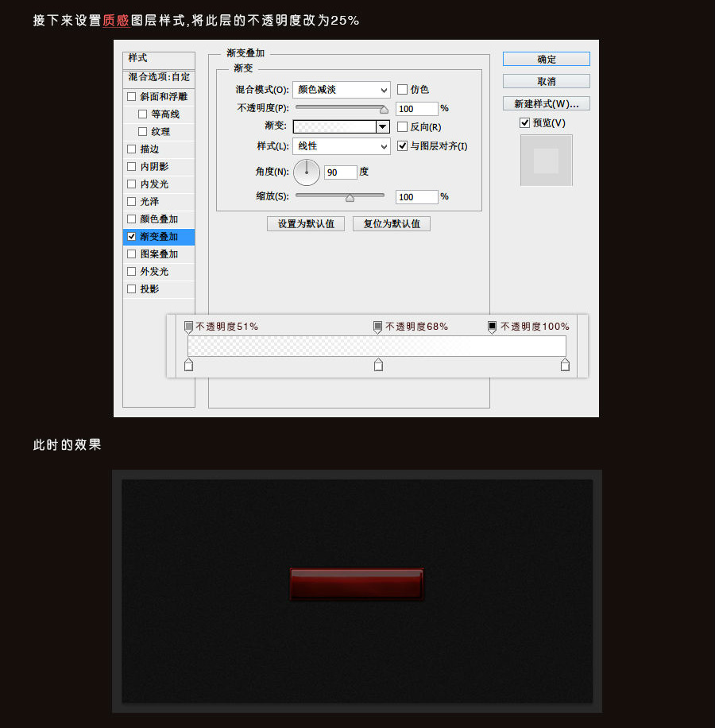Click the red 质感 link text
The height and width of the screenshot is (728, 715).
click(116, 21)
